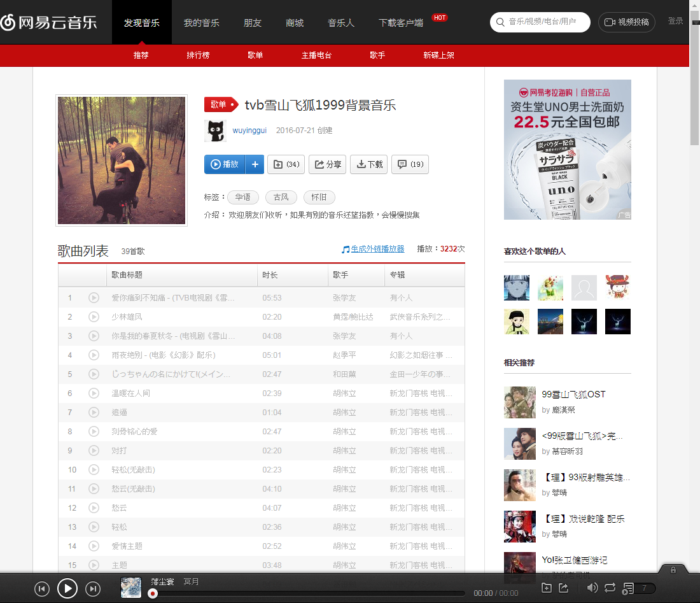
Task: Play song 2 少林雄风
Action: [94, 316]
